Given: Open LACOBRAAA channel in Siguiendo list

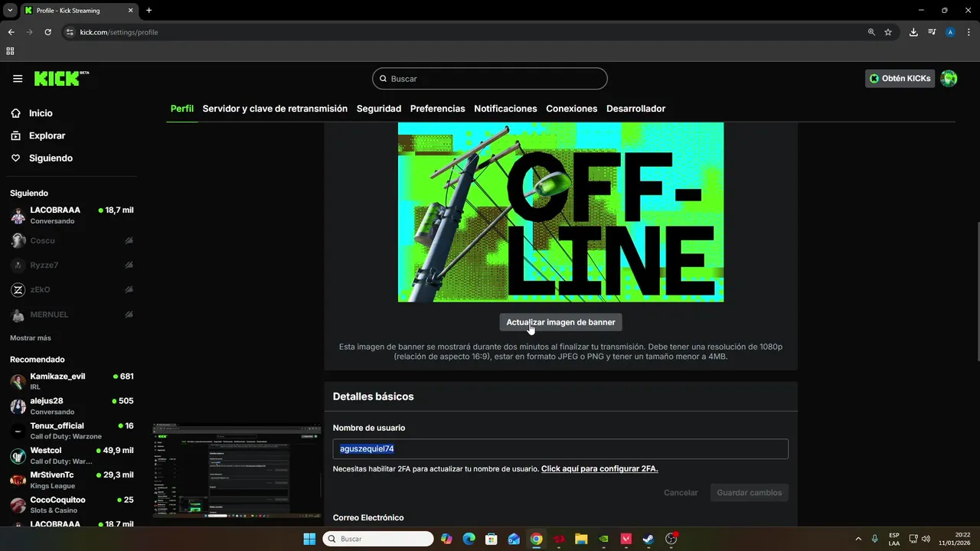Looking at the screenshot, I should (72, 216).
